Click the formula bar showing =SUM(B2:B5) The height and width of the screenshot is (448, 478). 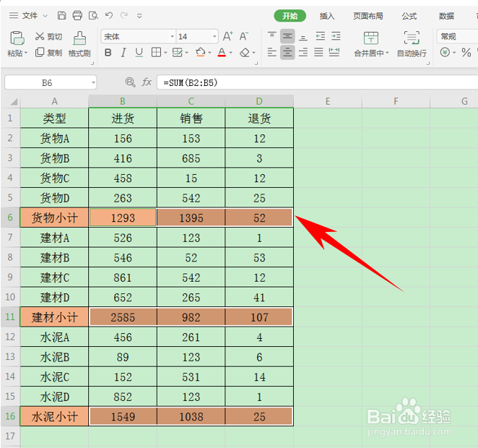click(x=317, y=82)
